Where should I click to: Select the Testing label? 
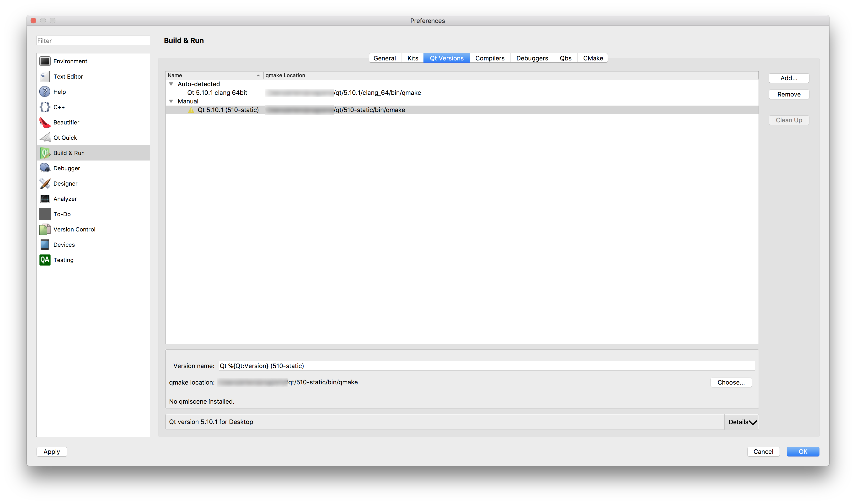pos(64,260)
